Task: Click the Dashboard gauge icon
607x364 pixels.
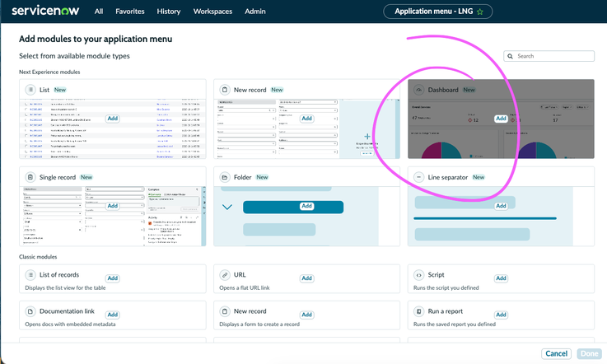Action: [x=419, y=90]
